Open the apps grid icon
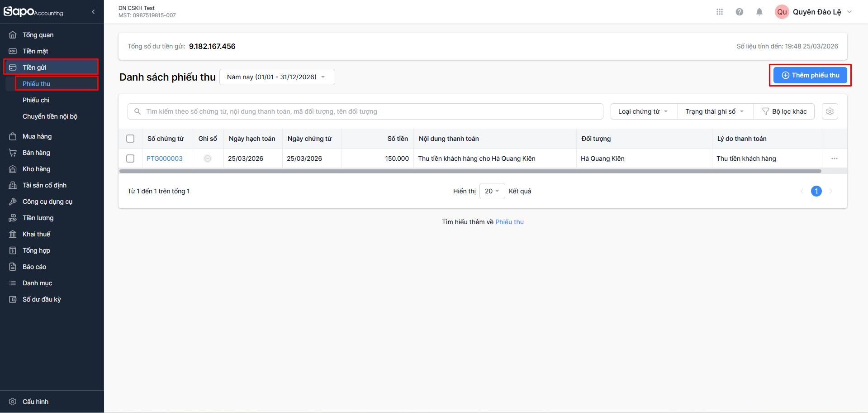868x413 pixels. click(719, 12)
